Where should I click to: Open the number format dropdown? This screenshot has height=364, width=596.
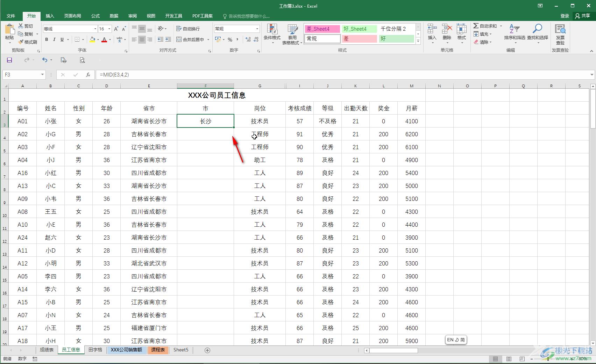tap(257, 29)
